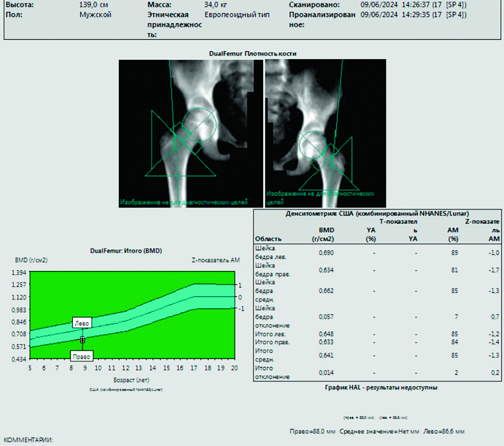Click the DualFemur: Итого (BMD) chart title

coord(126,251)
